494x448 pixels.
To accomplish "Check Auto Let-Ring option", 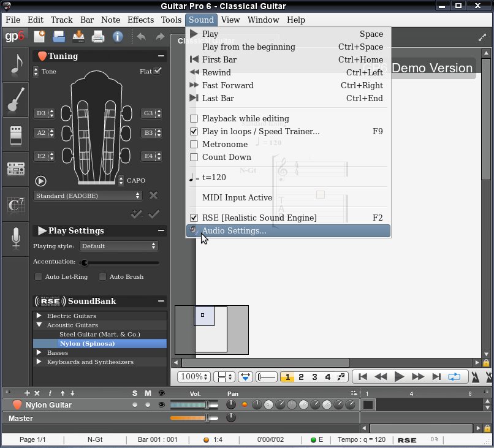I will click(38, 276).
